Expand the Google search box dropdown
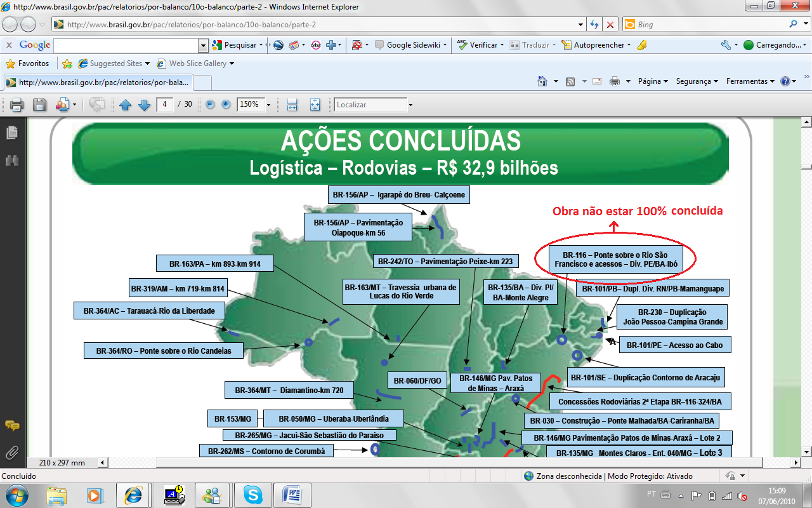This screenshot has height=508, width=812. [x=203, y=45]
